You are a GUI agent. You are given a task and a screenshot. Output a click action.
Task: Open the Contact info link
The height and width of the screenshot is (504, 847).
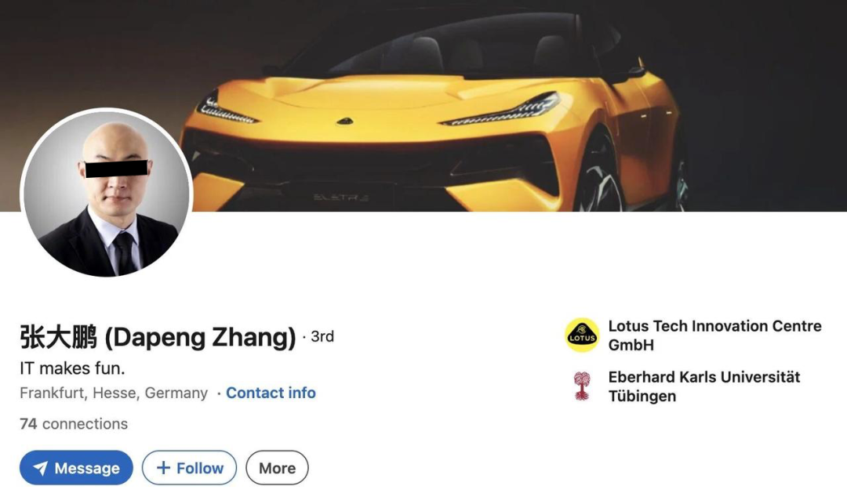click(x=271, y=393)
